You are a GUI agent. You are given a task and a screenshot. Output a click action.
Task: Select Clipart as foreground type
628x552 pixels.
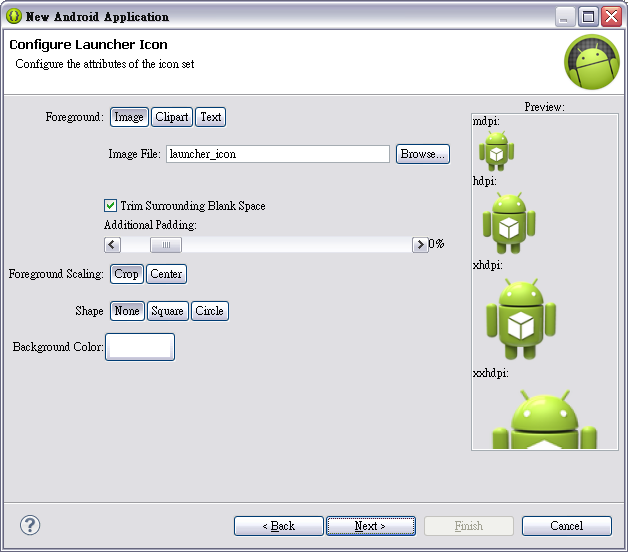[172, 117]
